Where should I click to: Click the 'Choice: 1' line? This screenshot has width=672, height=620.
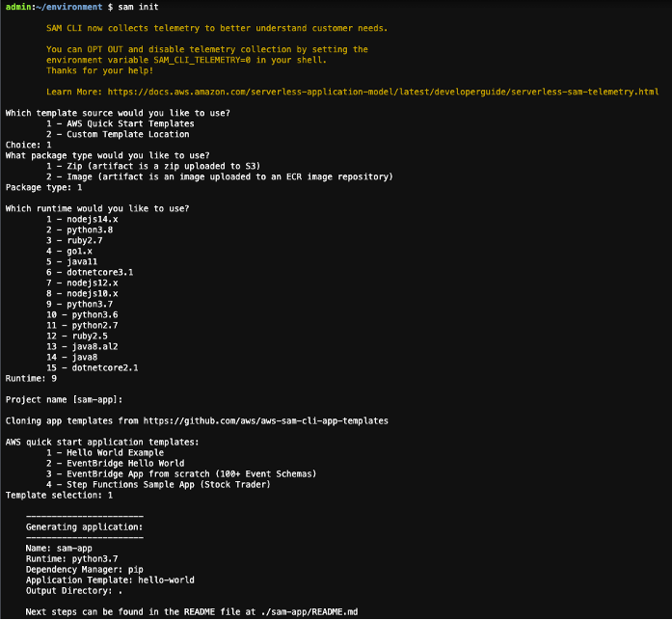tap(28, 145)
